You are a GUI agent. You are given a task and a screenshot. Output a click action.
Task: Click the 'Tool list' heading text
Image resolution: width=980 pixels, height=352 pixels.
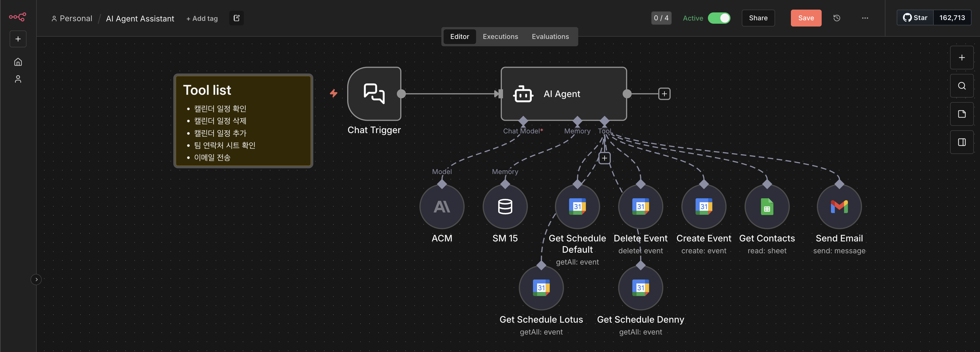(x=207, y=90)
